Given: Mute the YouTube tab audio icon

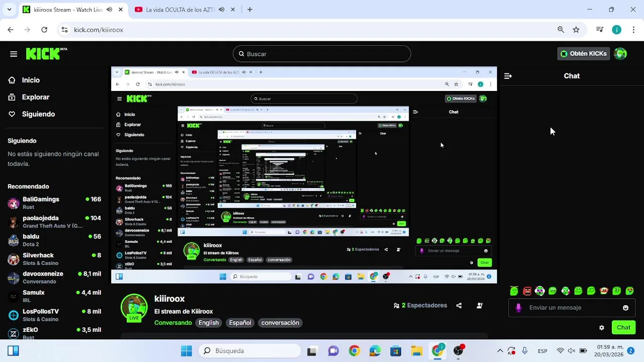Looking at the screenshot, I should pos(221,10).
